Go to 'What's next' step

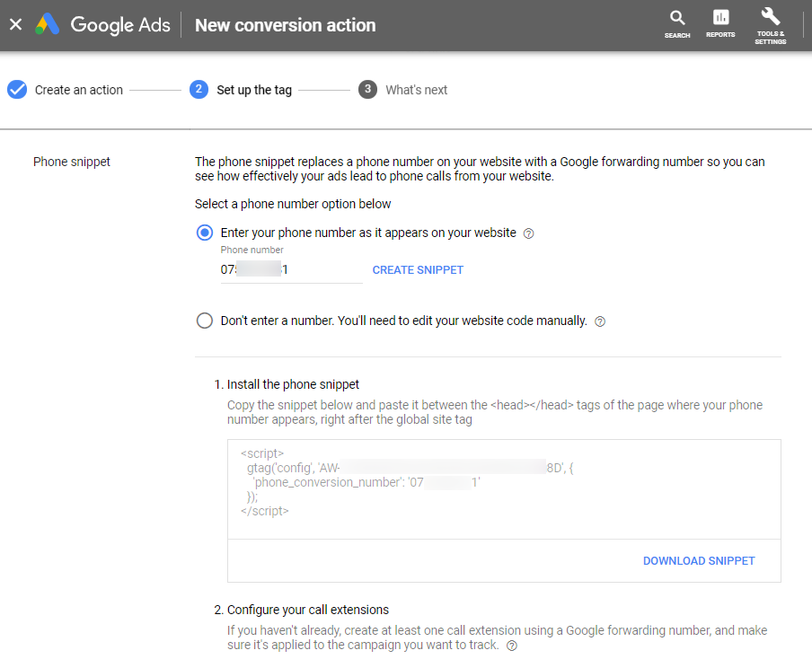(416, 90)
